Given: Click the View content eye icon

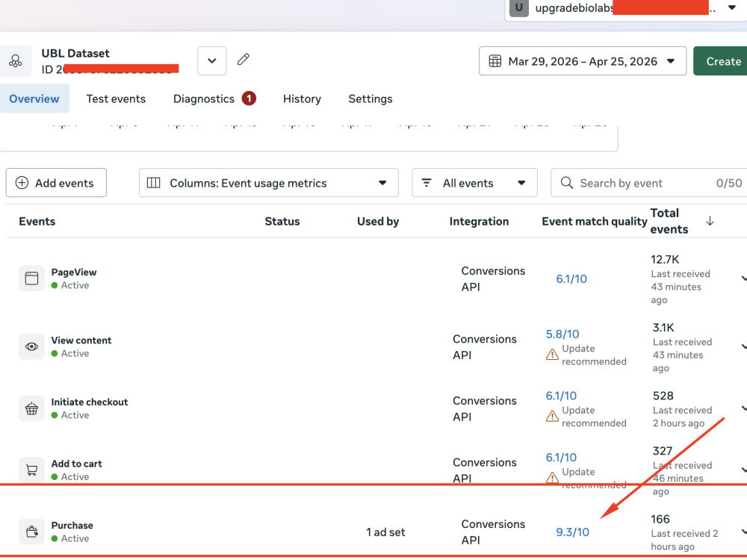Looking at the screenshot, I should click(x=31, y=346).
